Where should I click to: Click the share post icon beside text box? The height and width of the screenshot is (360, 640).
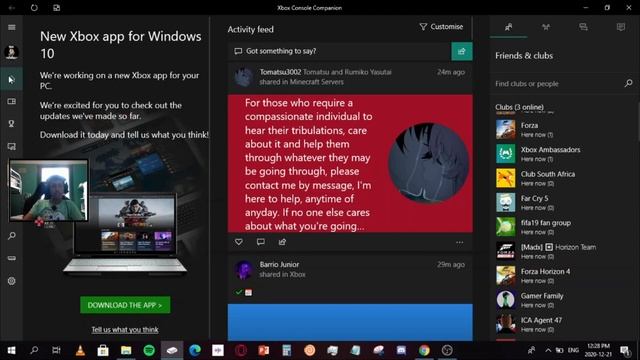coord(462,51)
